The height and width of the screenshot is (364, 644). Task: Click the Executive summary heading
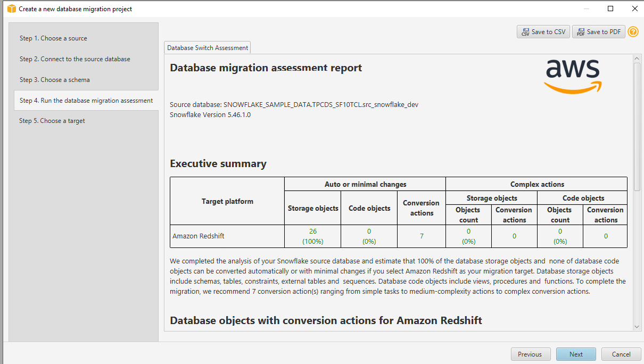pyautogui.click(x=218, y=164)
